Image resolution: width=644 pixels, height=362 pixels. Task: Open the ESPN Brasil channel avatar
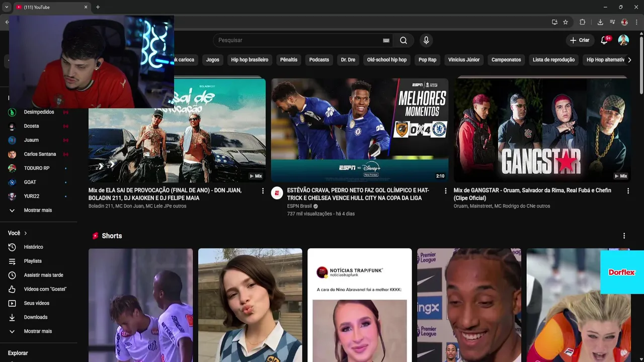point(277,193)
